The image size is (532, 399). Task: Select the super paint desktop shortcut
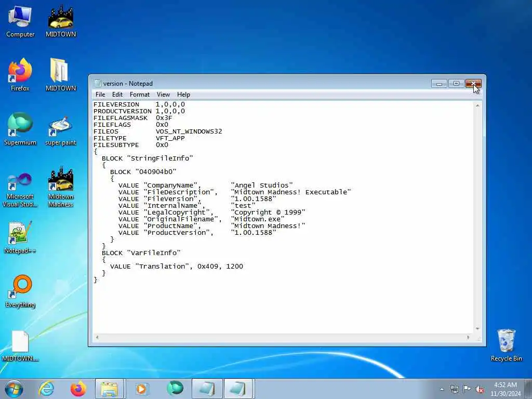click(x=61, y=130)
